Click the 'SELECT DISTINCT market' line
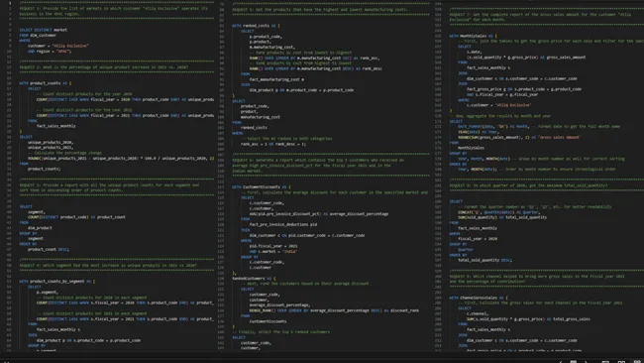Screen dimensions: 644x363 (44, 30)
